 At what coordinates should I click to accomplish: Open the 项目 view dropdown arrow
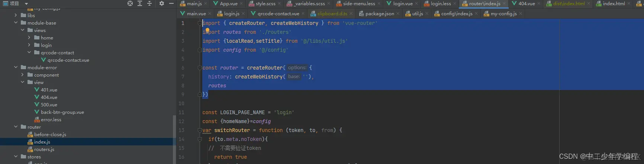click(26, 4)
